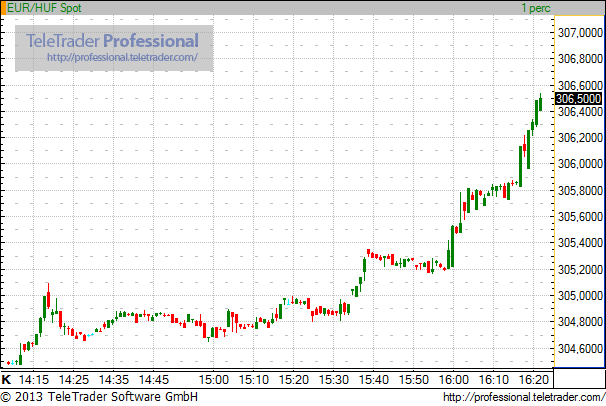Click the 15:00 time axis label
The height and width of the screenshot is (406, 606).
214,380
